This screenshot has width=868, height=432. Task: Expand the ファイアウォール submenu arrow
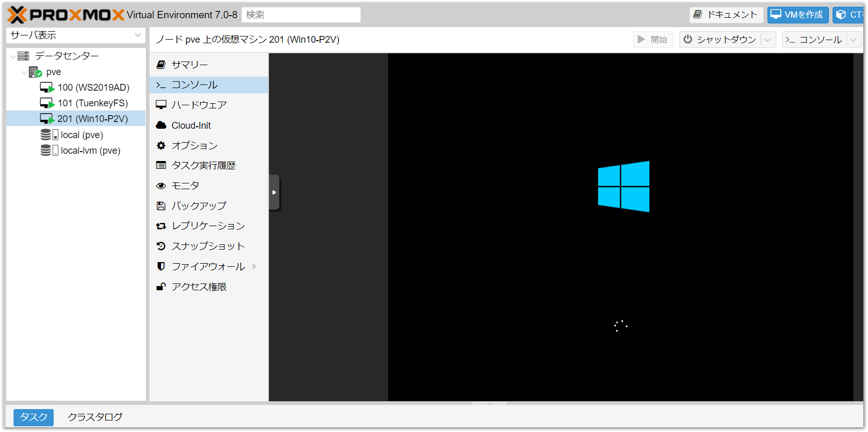coord(254,266)
